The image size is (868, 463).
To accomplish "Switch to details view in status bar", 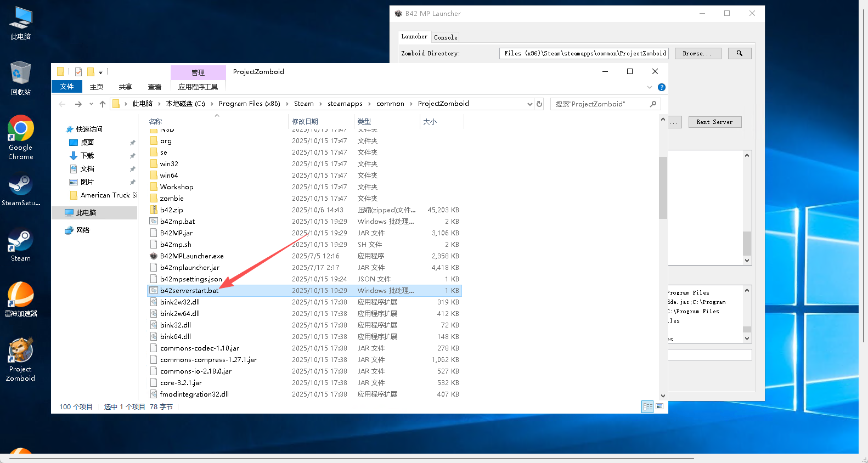I will [647, 406].
